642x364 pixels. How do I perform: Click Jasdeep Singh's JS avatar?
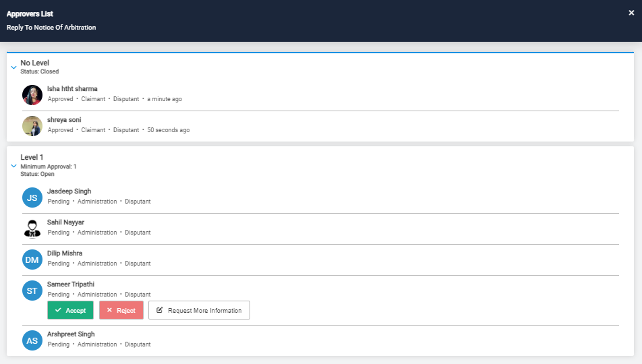[32, 198]
